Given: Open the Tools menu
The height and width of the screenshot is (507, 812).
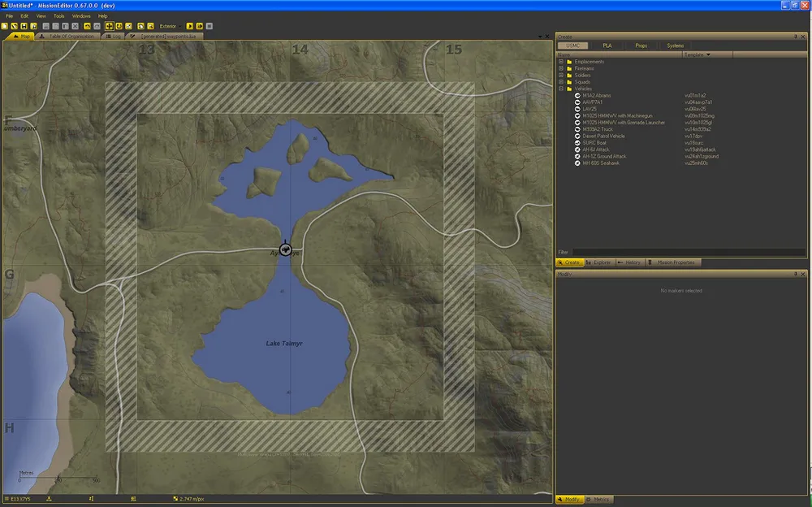Looking at the screenshot, I should coord(59,16).
